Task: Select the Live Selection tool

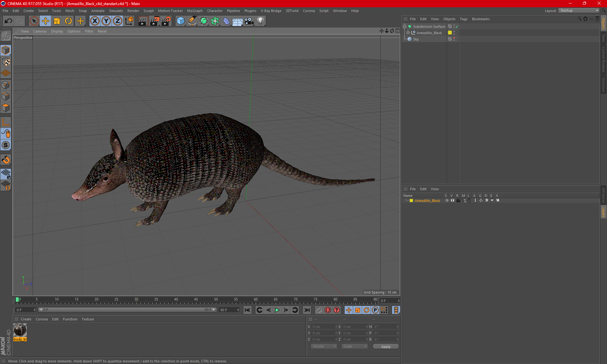Action: point(34,21)
